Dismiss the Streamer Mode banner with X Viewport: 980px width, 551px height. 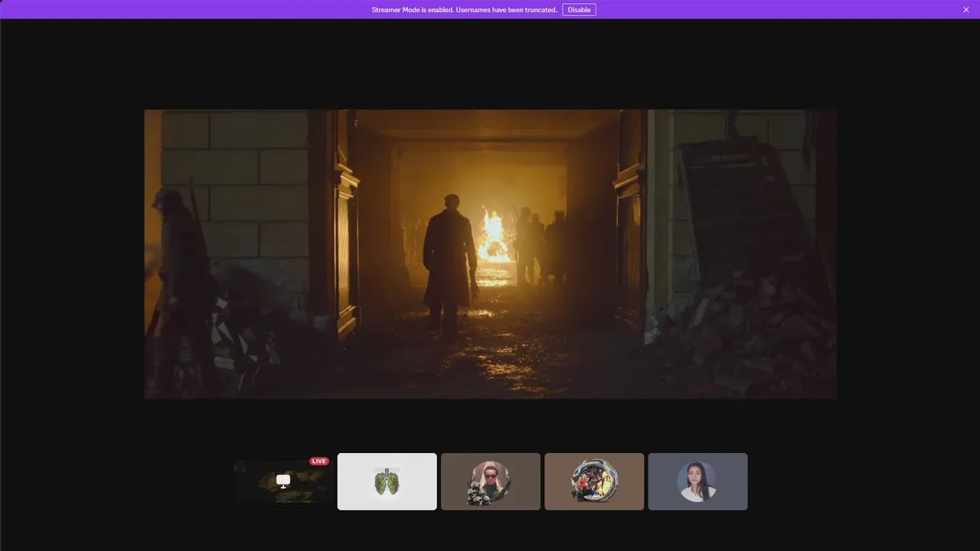pos(966,10)
